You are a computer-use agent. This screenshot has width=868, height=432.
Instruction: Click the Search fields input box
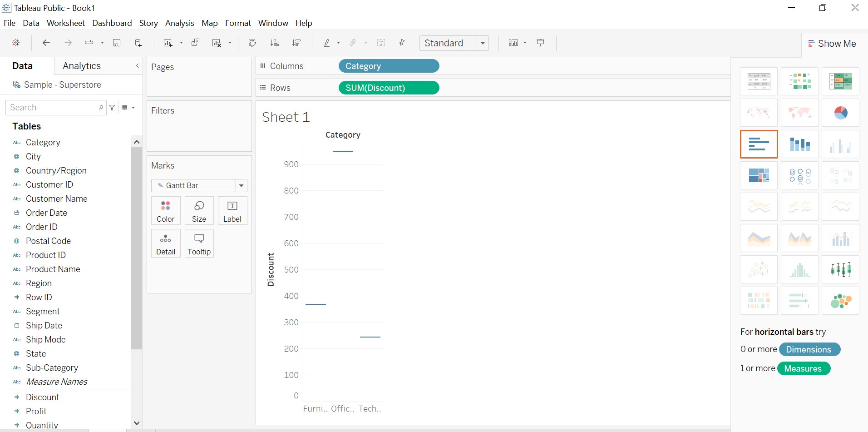pos(52,108)
